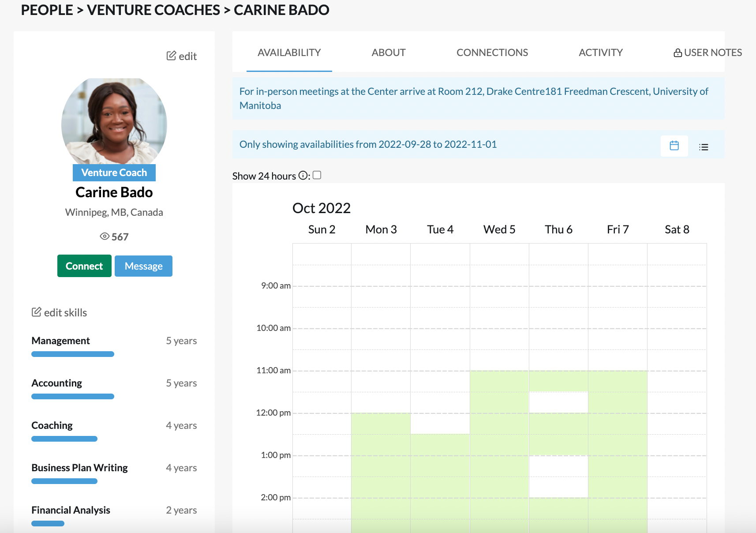This screenshot has height=533, width=756.
Task: Click the Thu 6 column header
Action: pos(558,229)
